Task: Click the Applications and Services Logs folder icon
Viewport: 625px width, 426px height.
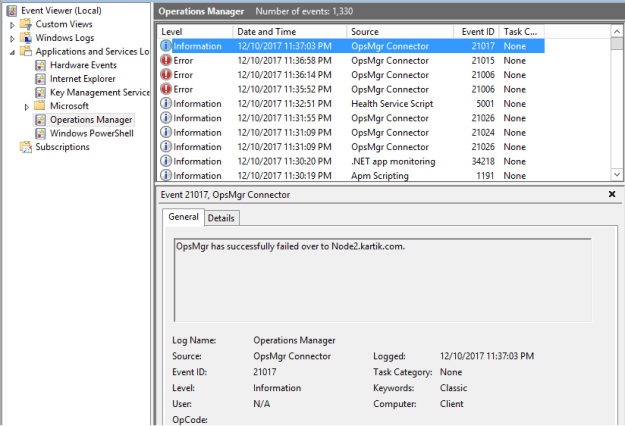Action: 26,51
